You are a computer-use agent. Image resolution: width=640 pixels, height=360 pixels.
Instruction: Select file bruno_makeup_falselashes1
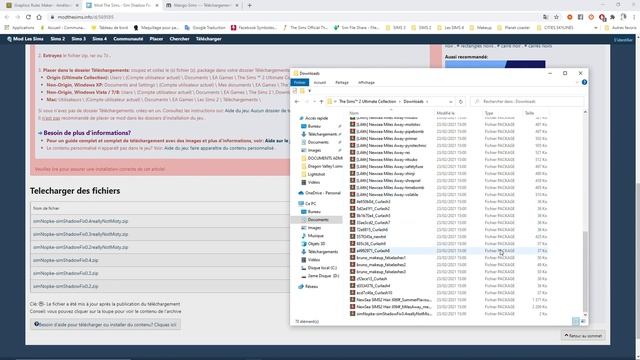pos(381,258)
